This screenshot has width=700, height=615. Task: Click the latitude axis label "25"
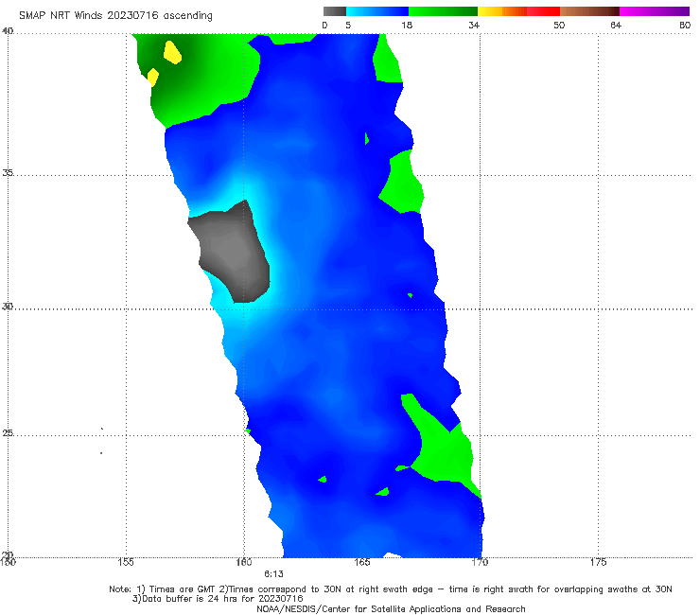8,433
